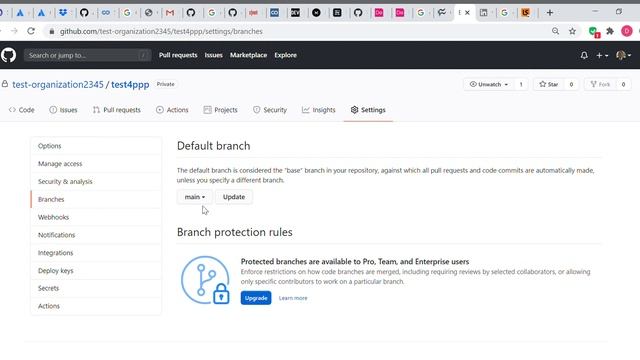Click the blue Upgrade button
640x360 pixels.
(256, 298)
